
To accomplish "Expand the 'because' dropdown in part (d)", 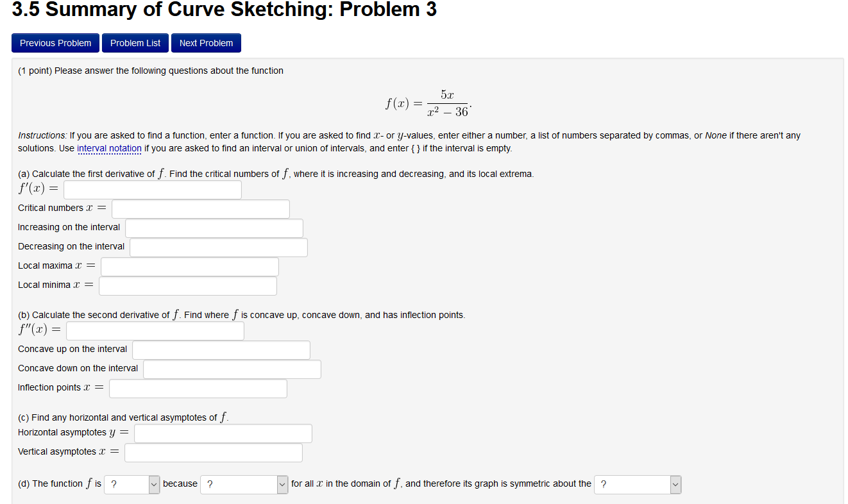I will [x=244, y=484].
